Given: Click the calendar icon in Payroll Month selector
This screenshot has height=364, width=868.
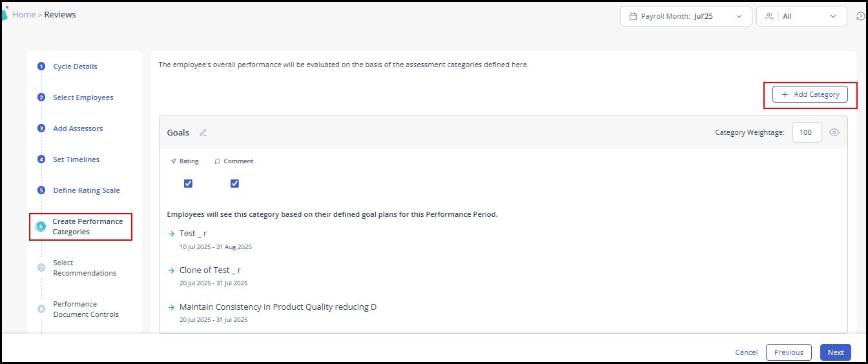Looking at the screenshot, I should 633,16.
